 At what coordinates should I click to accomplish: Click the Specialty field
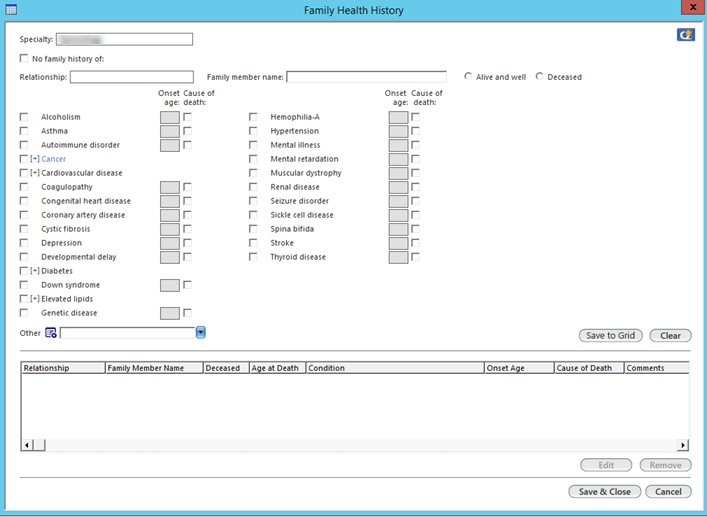[x=124, y=39]
